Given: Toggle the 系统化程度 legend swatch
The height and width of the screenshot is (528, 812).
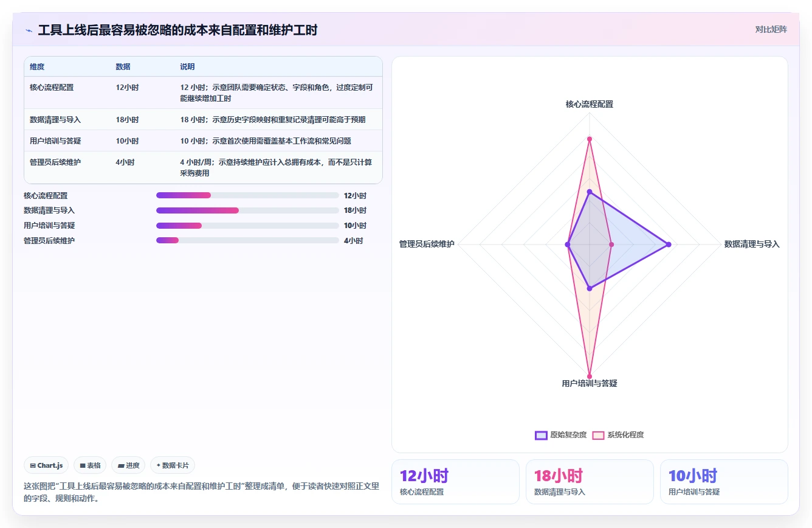Looking at the screenshot, I should [598, 435].
